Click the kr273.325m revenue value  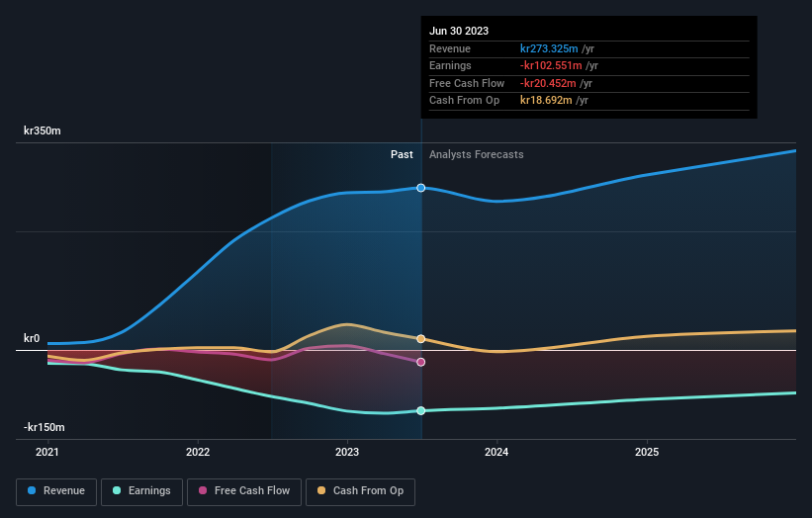click(x=549, y=48)
